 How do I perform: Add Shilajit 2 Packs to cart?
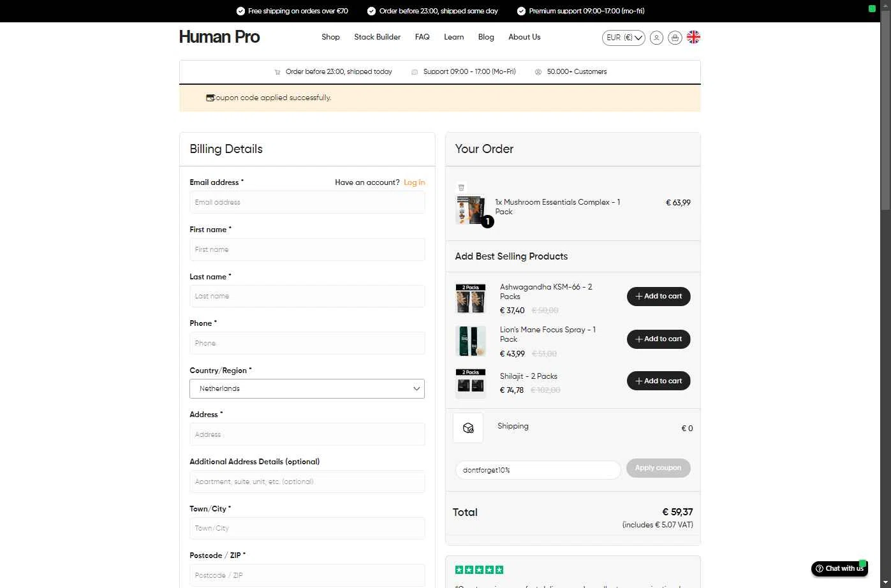point(658,381)
